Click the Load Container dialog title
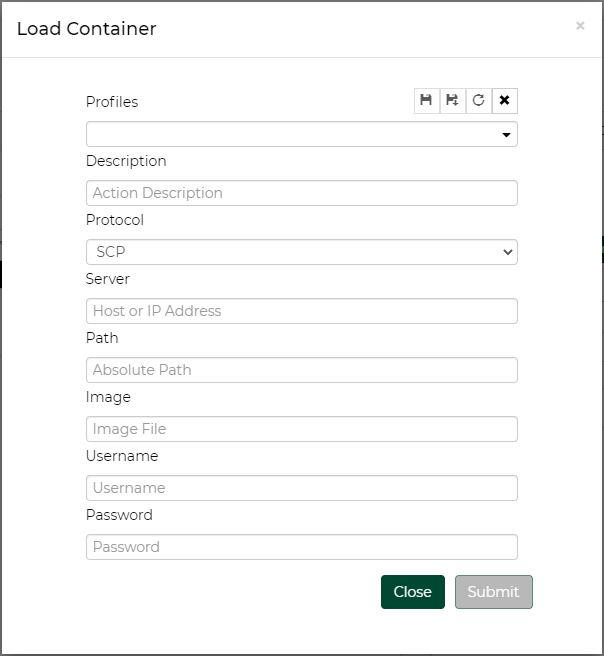 tap(87, 28)
